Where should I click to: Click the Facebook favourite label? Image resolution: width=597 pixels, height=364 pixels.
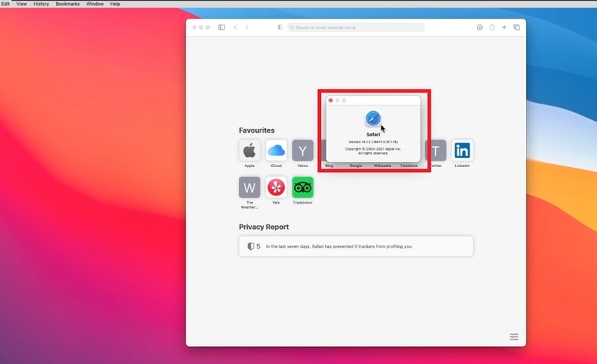[x=409, y=166]
